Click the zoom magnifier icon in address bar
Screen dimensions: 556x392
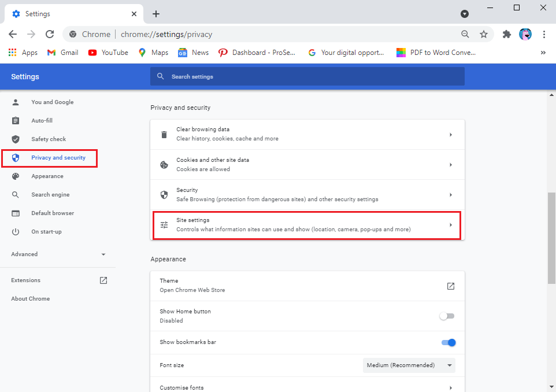[465, 34]
